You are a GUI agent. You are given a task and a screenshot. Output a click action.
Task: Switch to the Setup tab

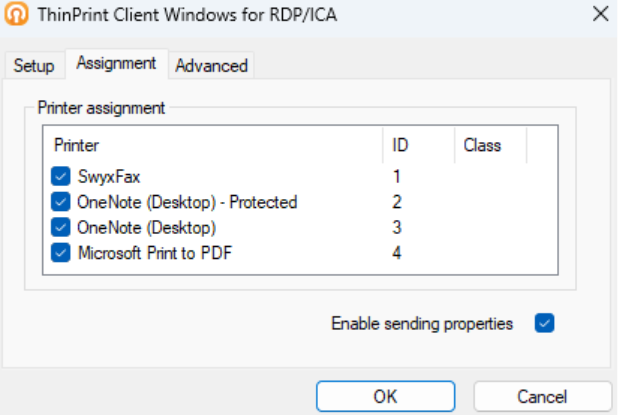point(33,66)
